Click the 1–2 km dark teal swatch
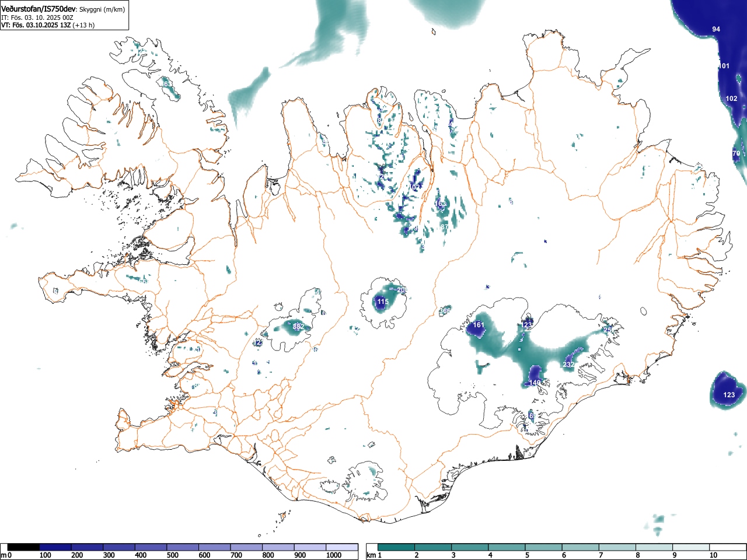 click(397, 548)
